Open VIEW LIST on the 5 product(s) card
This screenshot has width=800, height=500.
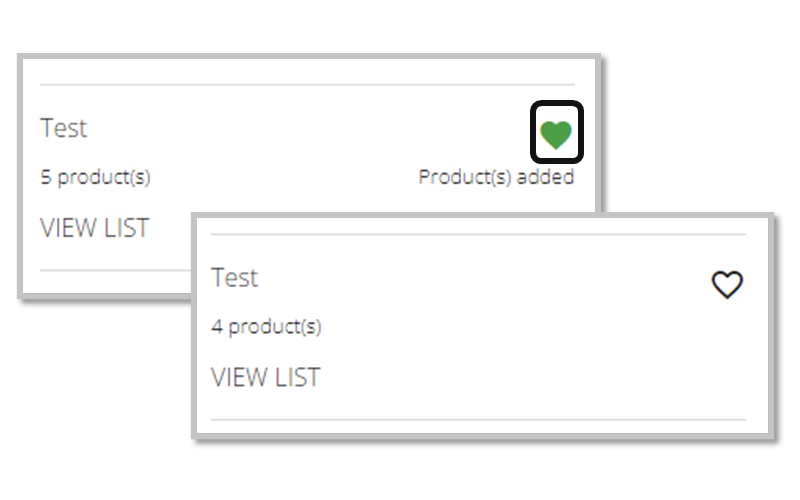(x=94, y=228)
